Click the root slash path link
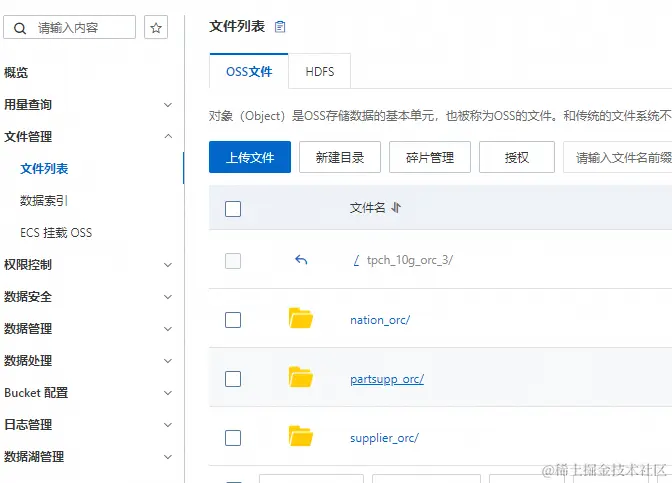 point(356,260)
